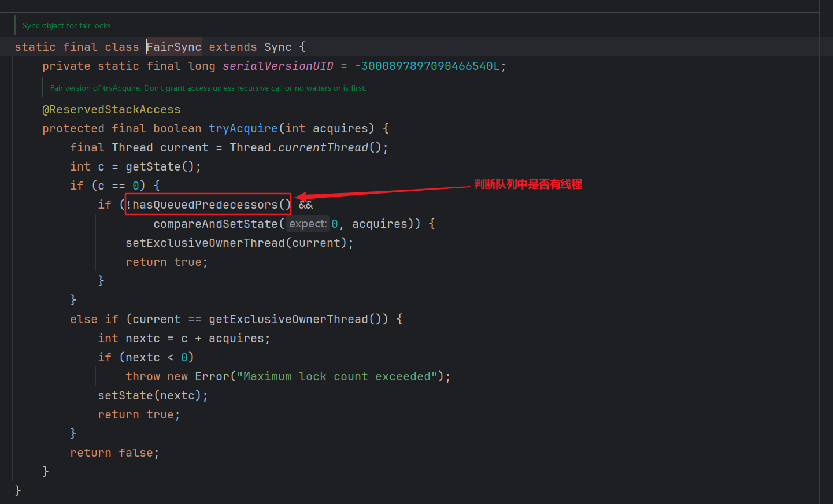Click the 'return false' statement
This screenshot has width=833, height=504.
[114, 453]
